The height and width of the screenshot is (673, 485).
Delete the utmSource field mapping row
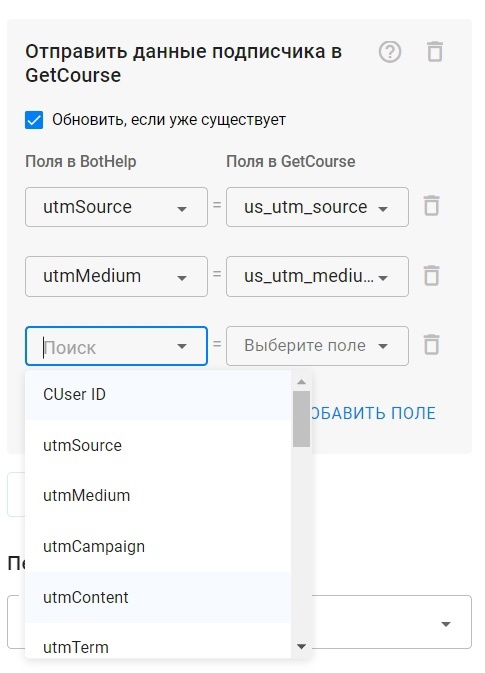[431, 206]
